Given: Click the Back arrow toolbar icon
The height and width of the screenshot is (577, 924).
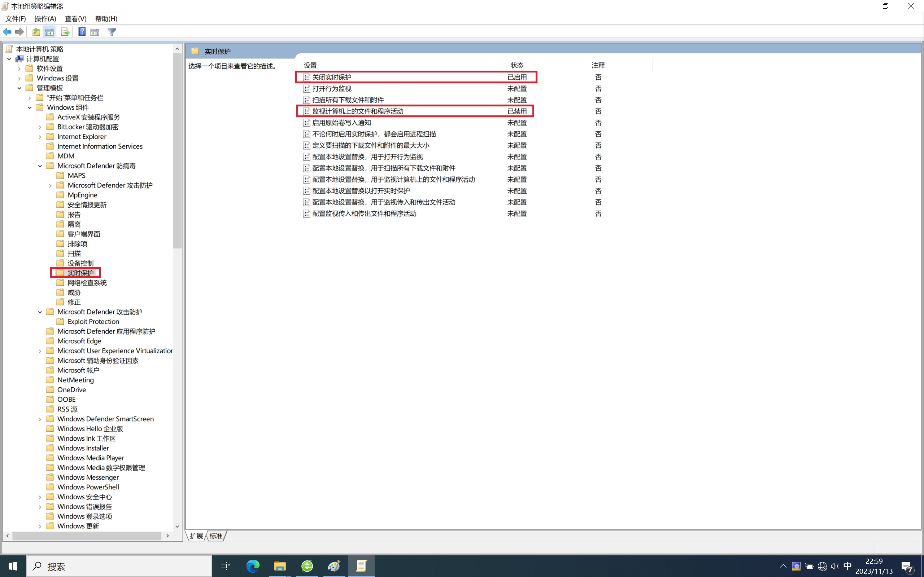Looking at the screenshot, I should tap(7, 32).
